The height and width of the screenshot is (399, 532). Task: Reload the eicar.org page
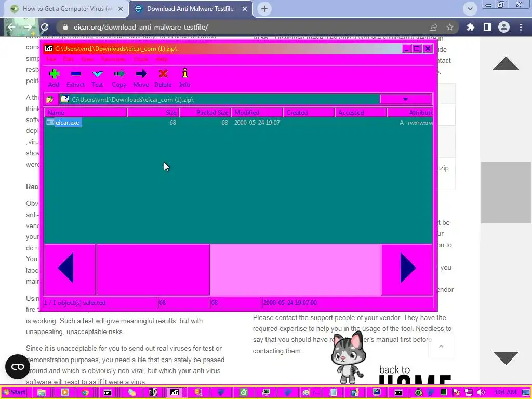coord(45,27)
